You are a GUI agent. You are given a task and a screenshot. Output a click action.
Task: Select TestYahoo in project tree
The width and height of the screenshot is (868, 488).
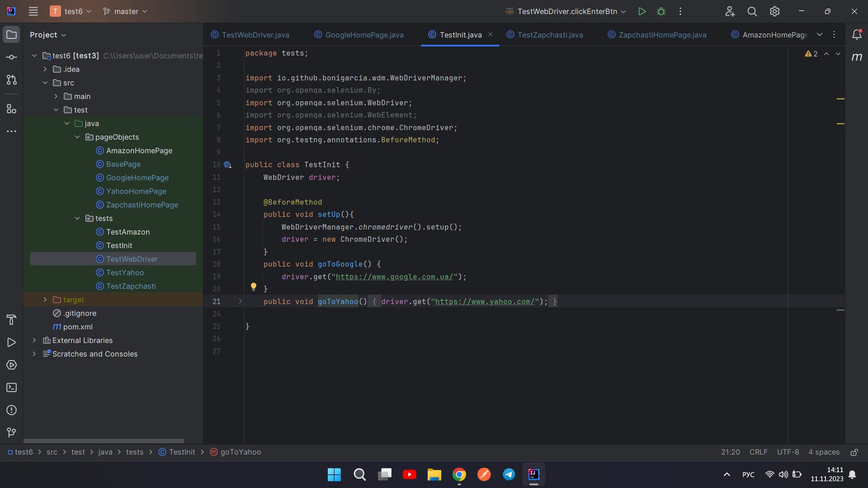coord(125,272)
